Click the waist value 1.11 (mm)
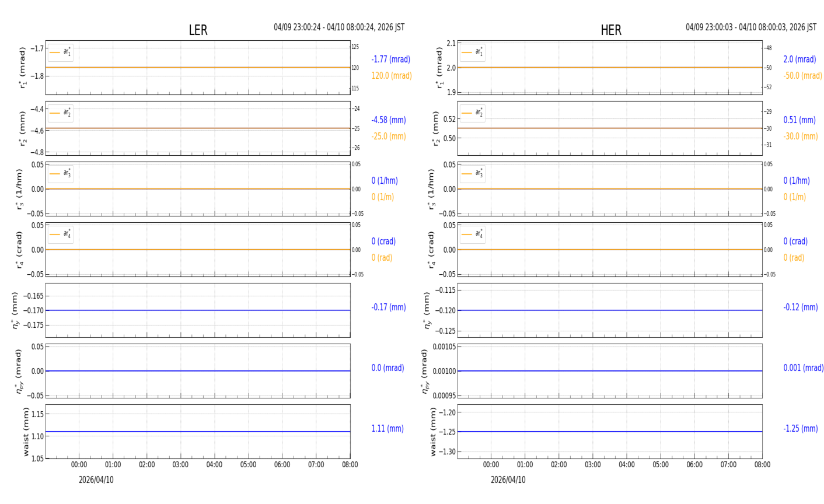Image resolution: width=824 pixels, height=504 pixels. click(x=387, y=429)
